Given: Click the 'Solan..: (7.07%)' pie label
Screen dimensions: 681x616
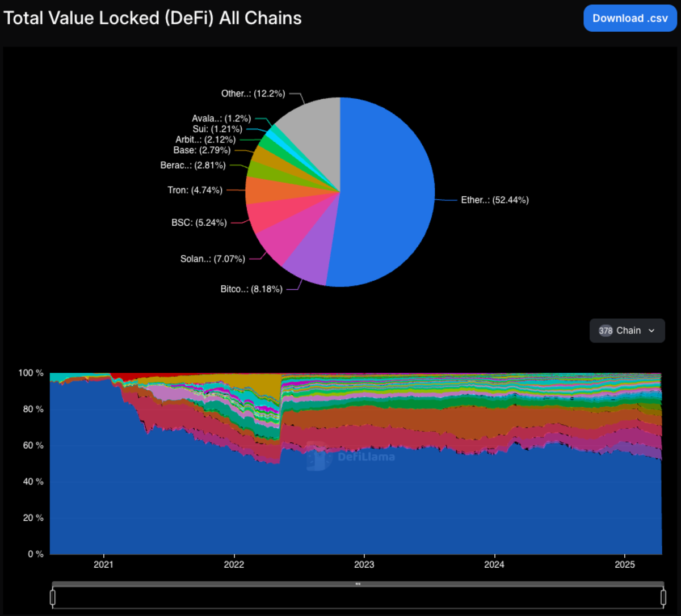Looking at the screenshot, I should 213,259.
